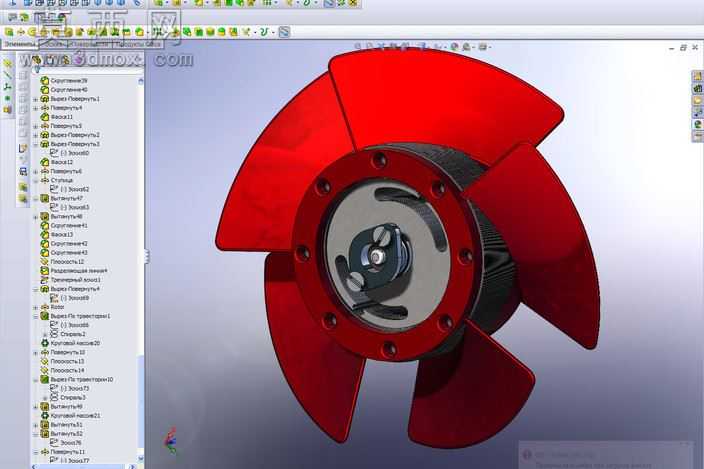This screenshot has height=469, width=704.
Task: Select the Вытянуть51 extrude feature
Action: point(62,425)
